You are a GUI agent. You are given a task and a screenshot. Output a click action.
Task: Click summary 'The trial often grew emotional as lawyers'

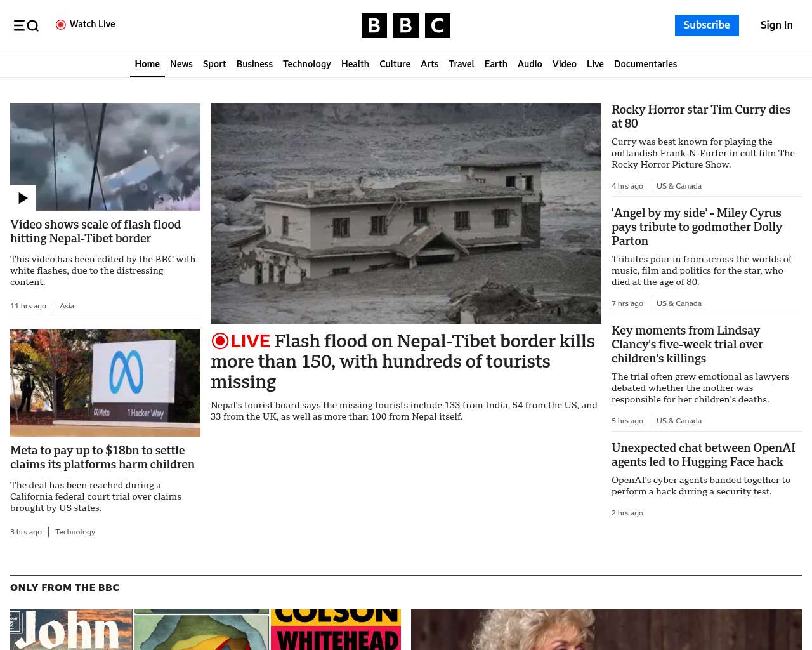700,388
